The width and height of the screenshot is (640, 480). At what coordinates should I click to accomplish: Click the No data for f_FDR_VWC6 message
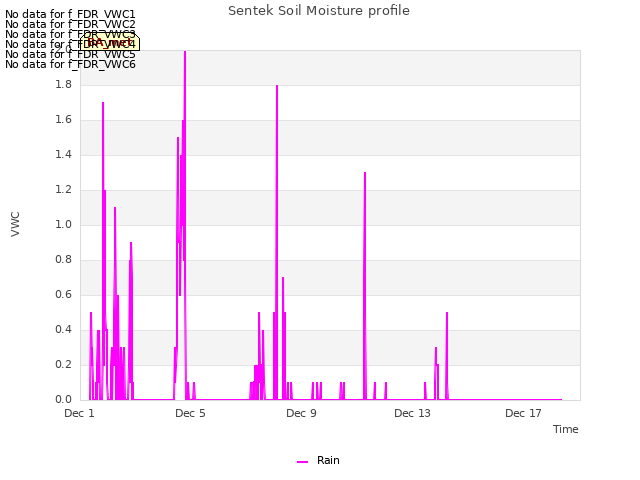tap(70, 64)
